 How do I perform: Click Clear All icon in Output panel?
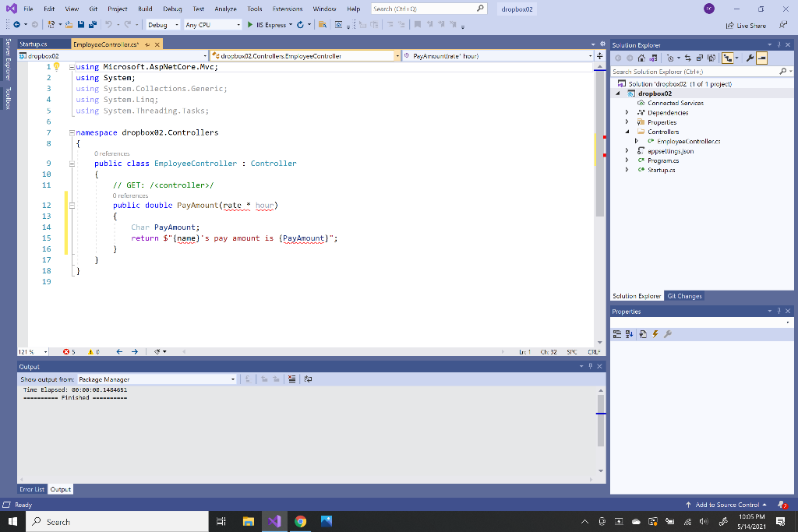click(x=291, y=379)
